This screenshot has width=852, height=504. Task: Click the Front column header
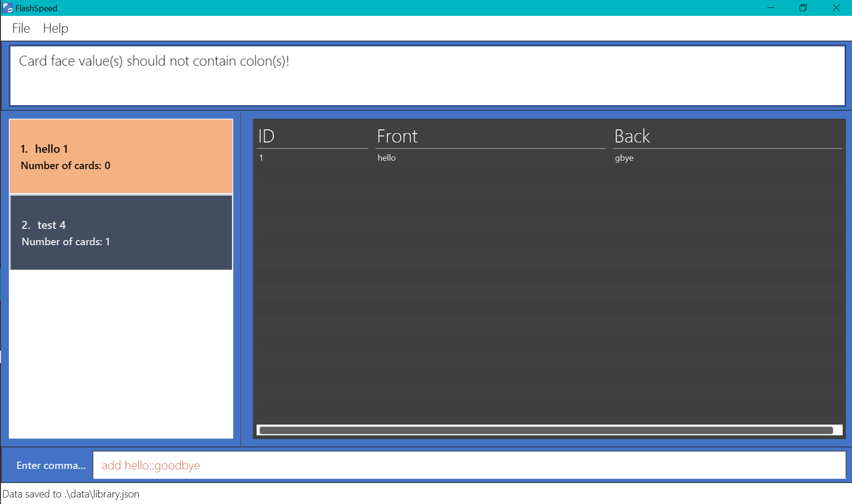[490, 136]
